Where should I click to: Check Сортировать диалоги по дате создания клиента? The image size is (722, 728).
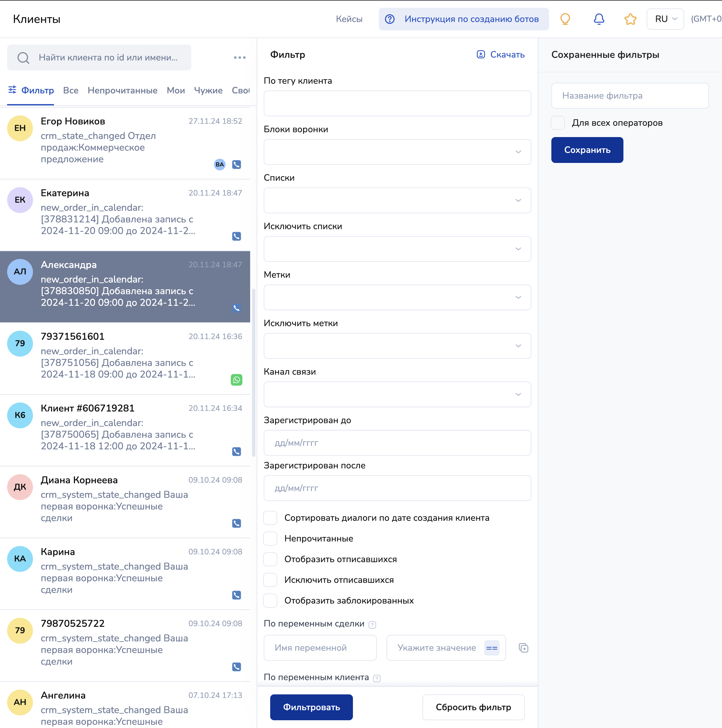tap(270, 518)
